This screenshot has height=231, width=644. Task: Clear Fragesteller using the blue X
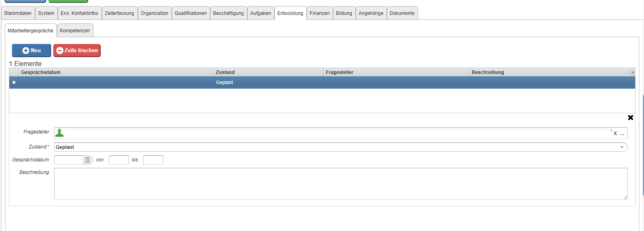(615, 134)
